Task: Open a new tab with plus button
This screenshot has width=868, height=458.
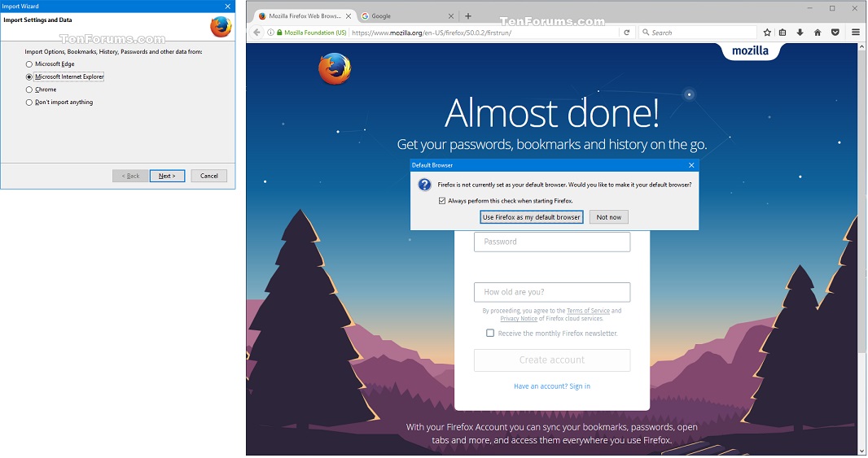Action: click(467, 16)
